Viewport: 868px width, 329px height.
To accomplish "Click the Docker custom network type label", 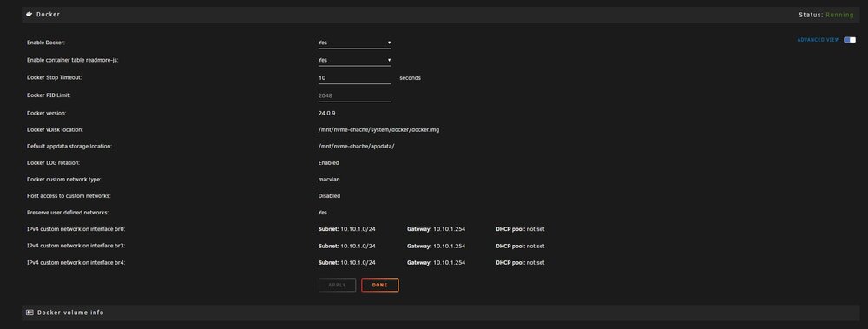I will pos(63,180).
